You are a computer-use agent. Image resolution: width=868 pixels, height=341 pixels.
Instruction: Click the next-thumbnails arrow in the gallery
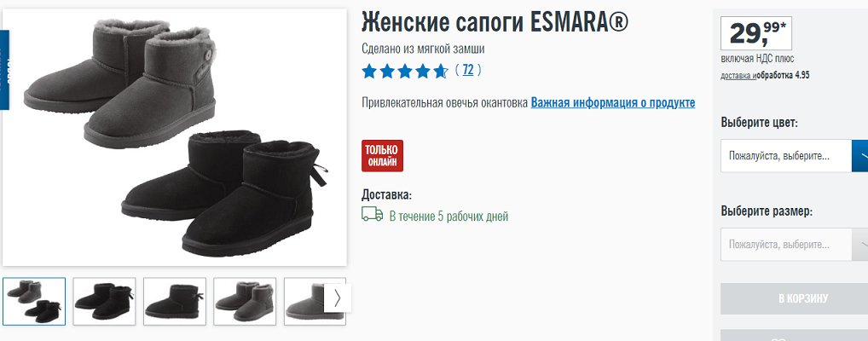pos(337,298)
